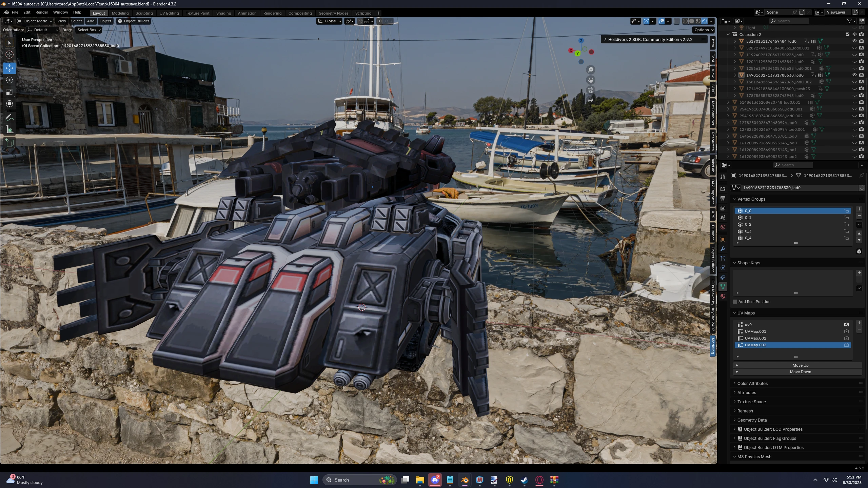Add a new UV map with plus
This screenshot has height=488, width=868.
click(859, 323)
